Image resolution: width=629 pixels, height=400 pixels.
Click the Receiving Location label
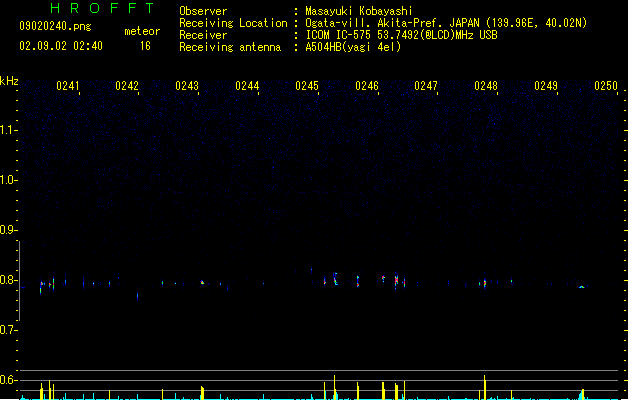(233, 23)
